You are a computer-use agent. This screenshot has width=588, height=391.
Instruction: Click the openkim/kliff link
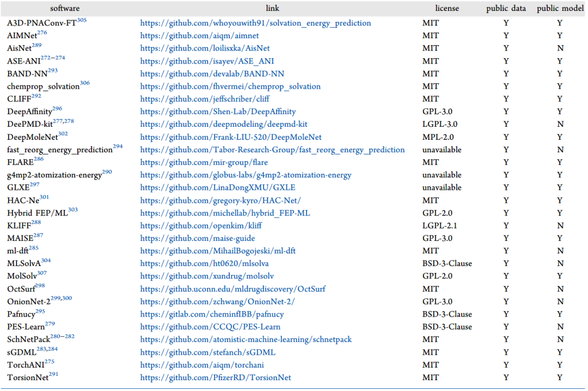tap(201, 226)
